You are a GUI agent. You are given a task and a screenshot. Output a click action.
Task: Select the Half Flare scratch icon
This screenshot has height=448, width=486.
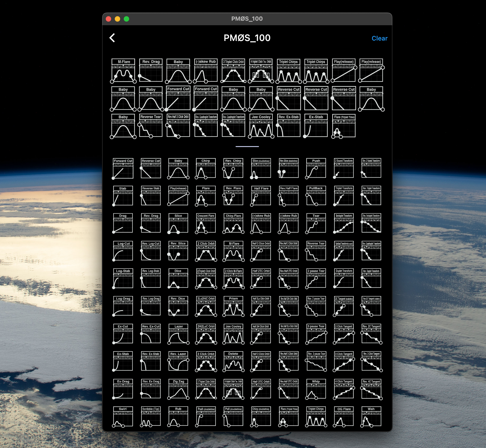261,196
